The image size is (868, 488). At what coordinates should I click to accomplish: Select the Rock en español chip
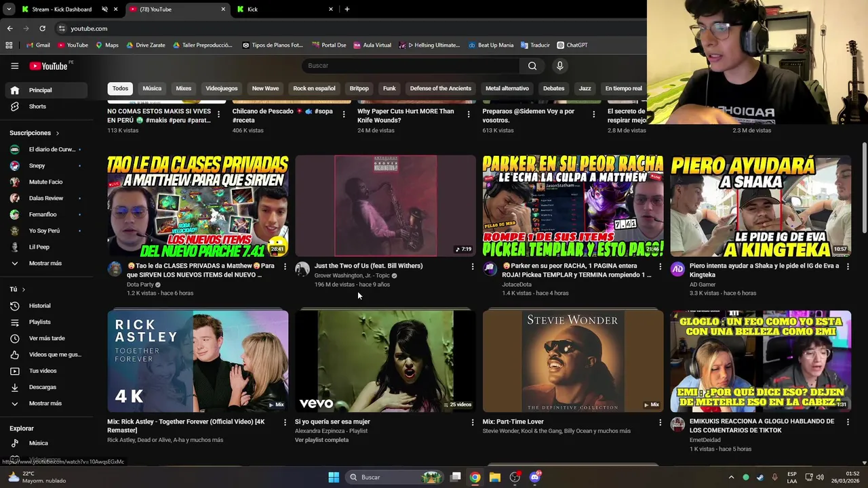tap(314, 89)
